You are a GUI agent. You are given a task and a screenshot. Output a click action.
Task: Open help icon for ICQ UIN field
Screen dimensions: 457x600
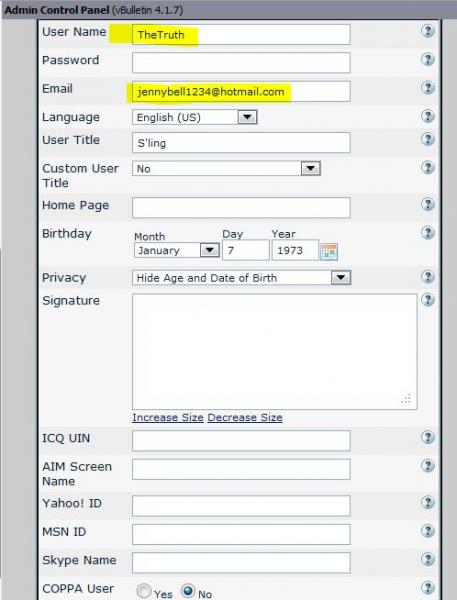click(428, 437)
